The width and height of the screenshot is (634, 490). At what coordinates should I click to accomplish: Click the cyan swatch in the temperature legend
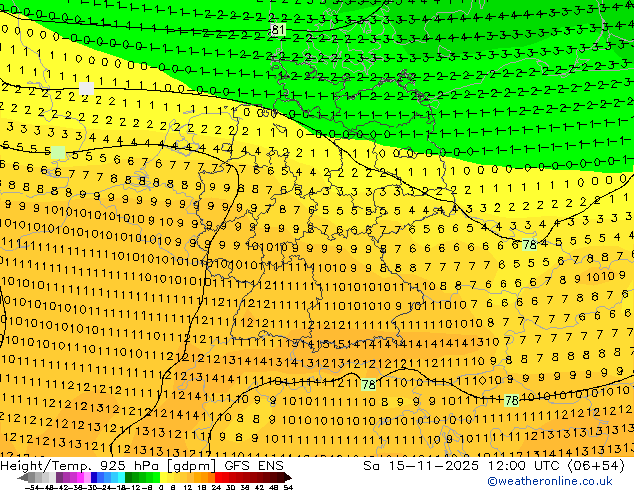click(121, 477)
